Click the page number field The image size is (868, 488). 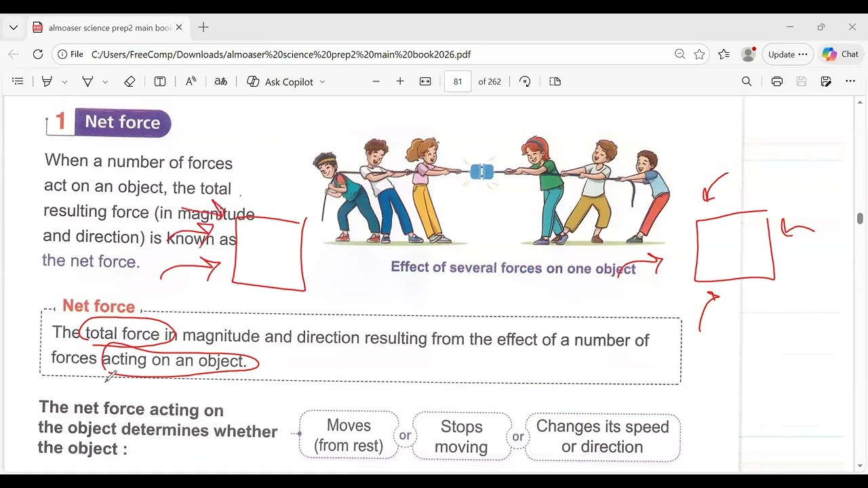point(458,81)
